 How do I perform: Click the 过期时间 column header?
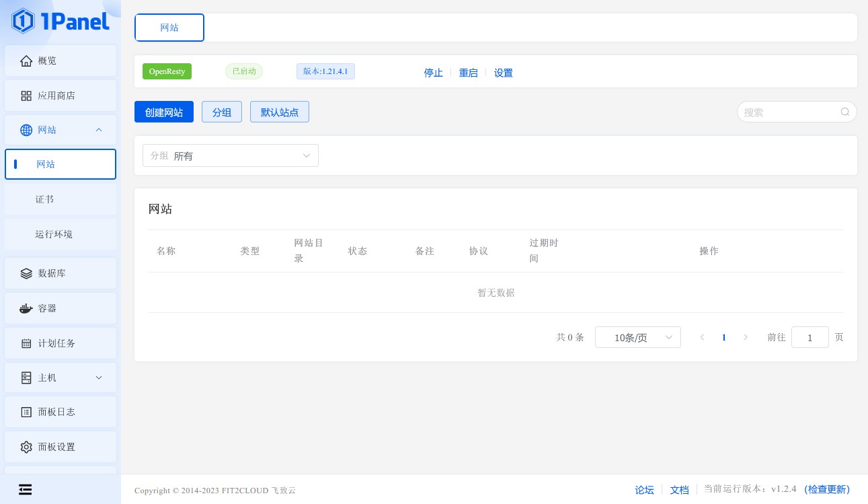(544, 251)
